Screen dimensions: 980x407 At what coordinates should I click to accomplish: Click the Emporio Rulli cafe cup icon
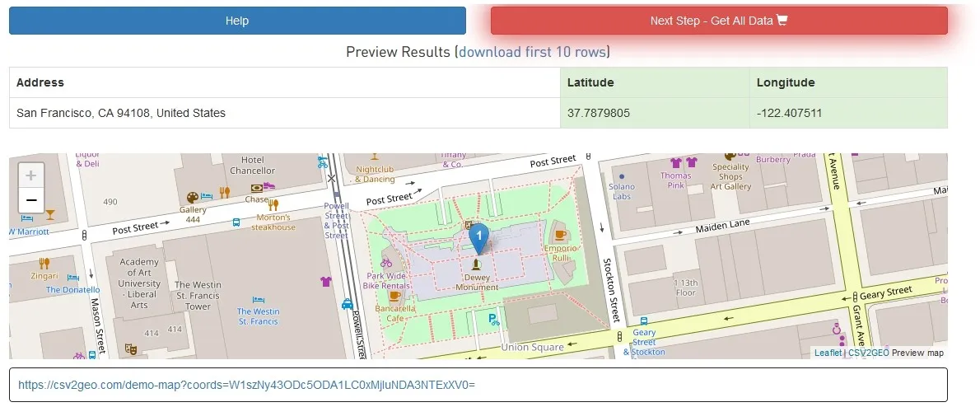pos(560,233)
